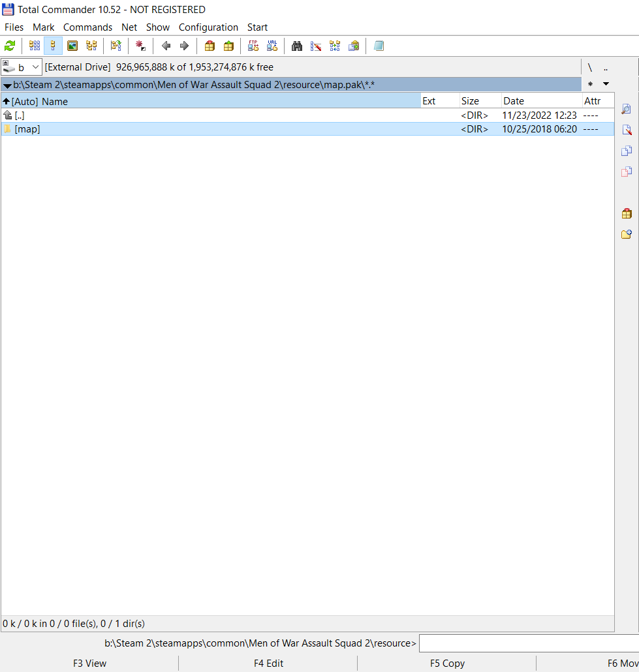Image resolution: width=639 pixels, height=672 pixels.
Task: Click the branch view tree icon with green arrow
Action: [x=116, y=46]
